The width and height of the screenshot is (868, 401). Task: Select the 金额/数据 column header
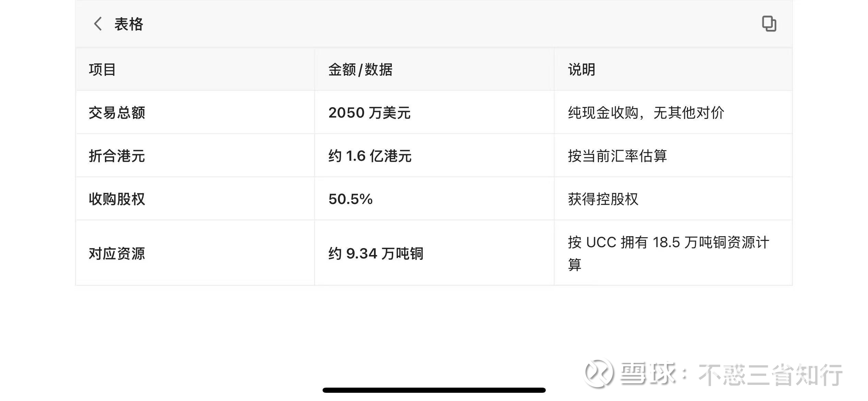[x=360, y=70]
